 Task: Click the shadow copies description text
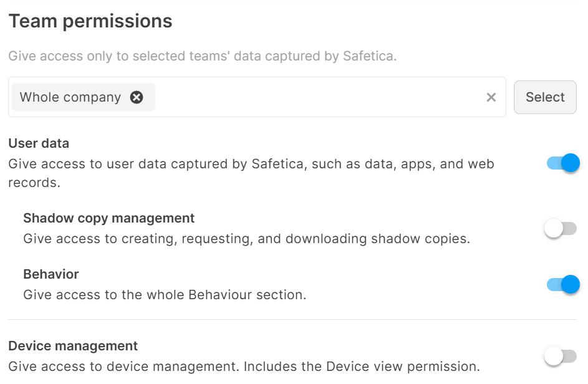click(246, 238)
